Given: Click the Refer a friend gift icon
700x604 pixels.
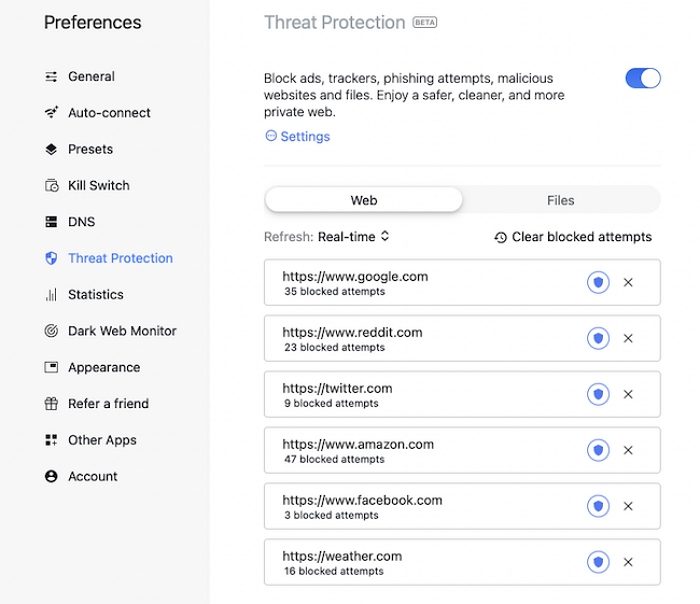Looking at the screenshot, I should [x=51, y=404].
